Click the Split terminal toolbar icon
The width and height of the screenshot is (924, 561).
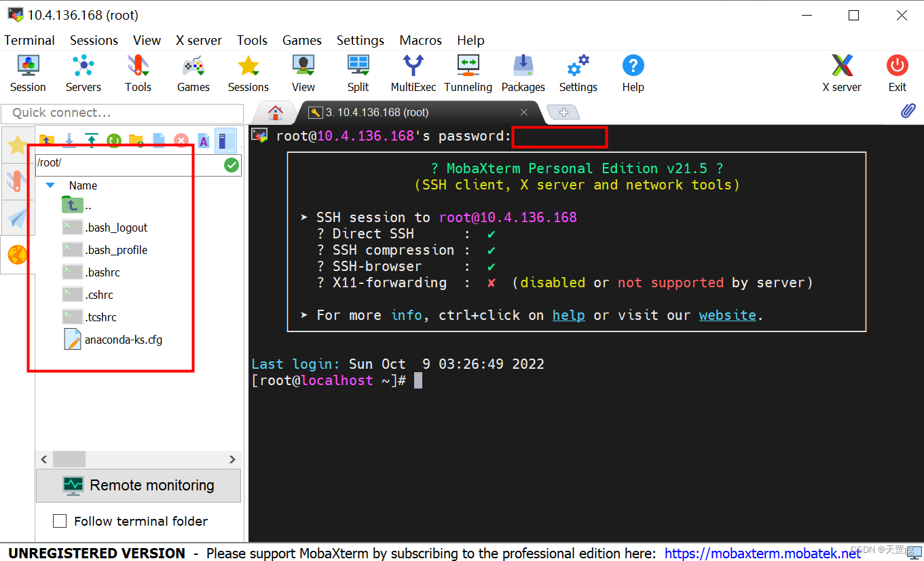[358, 73]
